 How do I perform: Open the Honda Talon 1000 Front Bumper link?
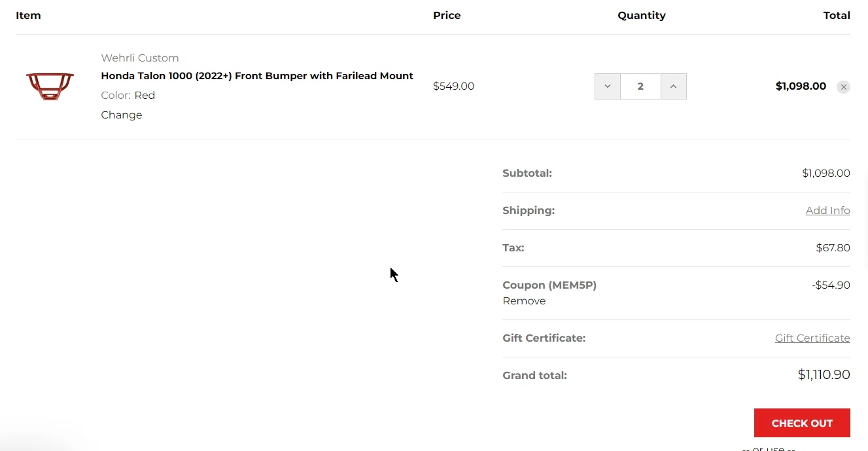click(x=257, y=76)
